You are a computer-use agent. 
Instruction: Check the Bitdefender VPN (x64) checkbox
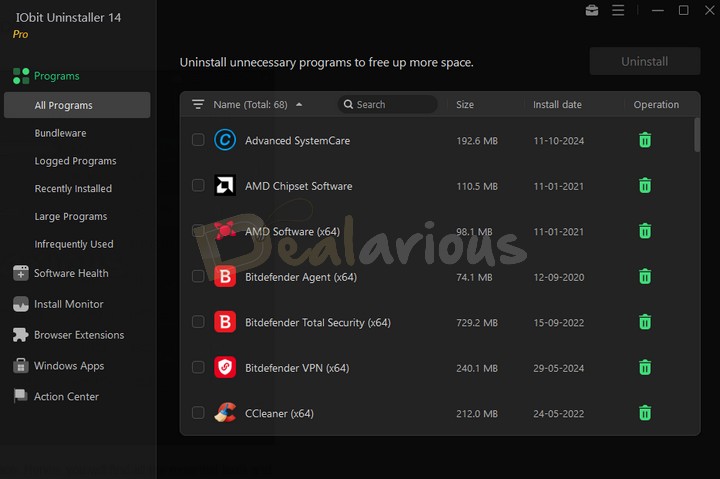[198, 367]
